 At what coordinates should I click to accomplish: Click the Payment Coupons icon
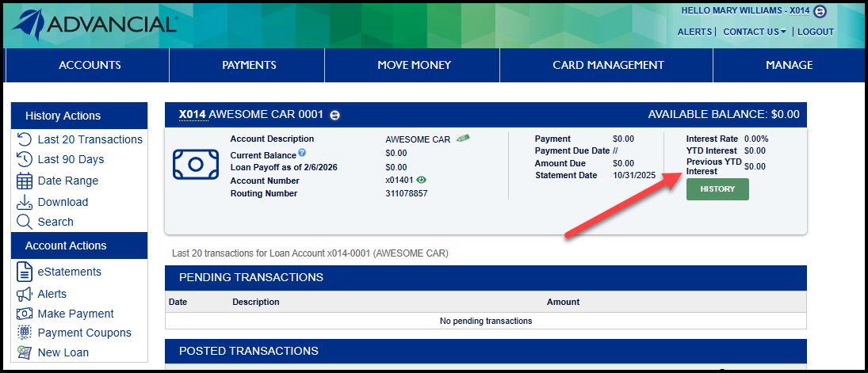[25, 333]
